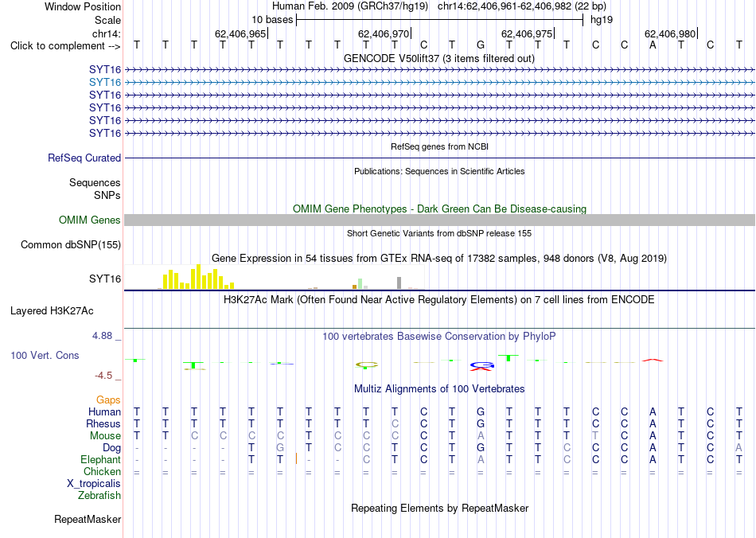This screenshot has height=538, width=756.
Task: Click the '10 bases' scale label
Action: (272, 20)
